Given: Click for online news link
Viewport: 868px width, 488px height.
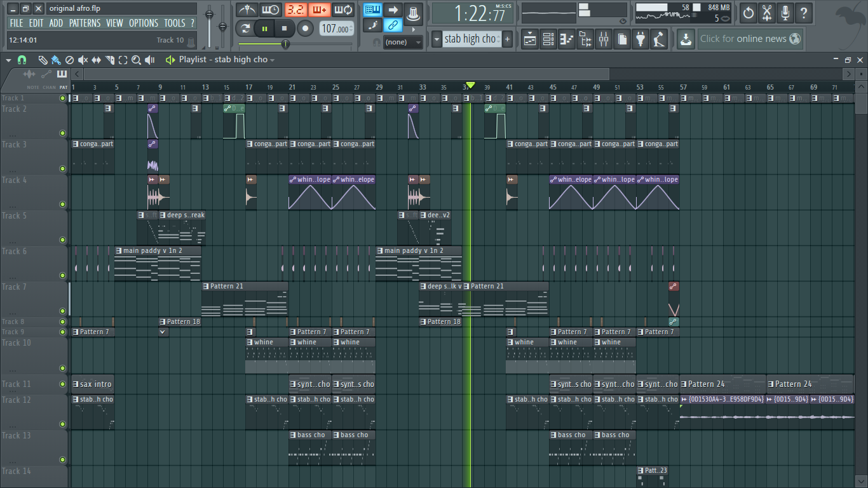Looking at the screenshot, I should pos(745,39).
